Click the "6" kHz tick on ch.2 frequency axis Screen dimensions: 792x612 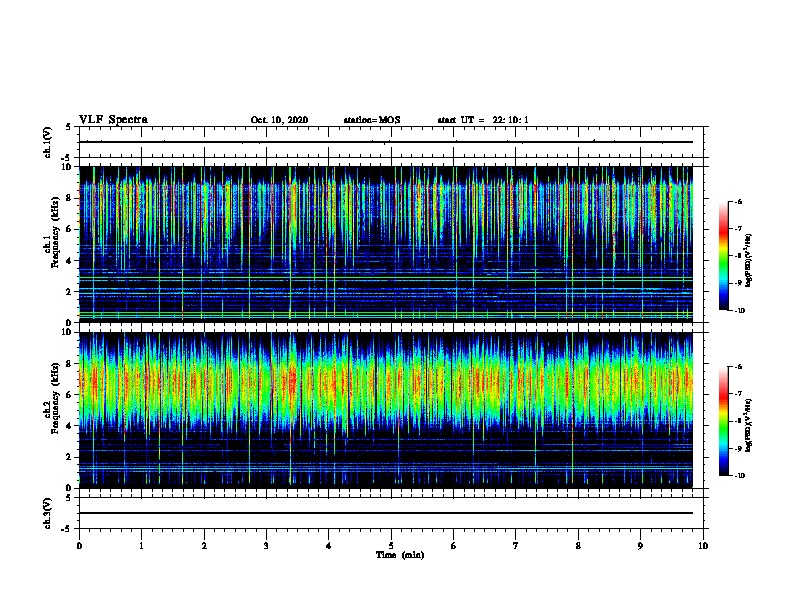70,394
